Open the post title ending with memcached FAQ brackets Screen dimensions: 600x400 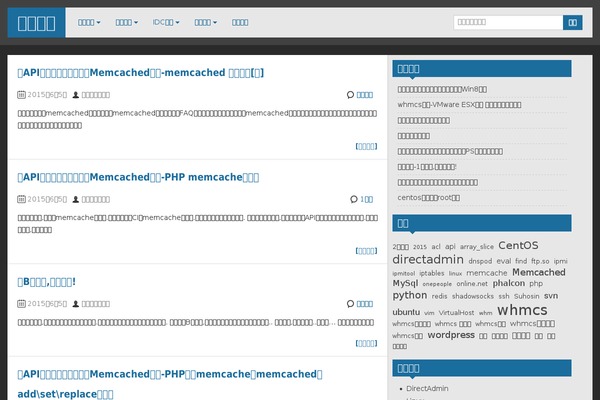(141, 72)
